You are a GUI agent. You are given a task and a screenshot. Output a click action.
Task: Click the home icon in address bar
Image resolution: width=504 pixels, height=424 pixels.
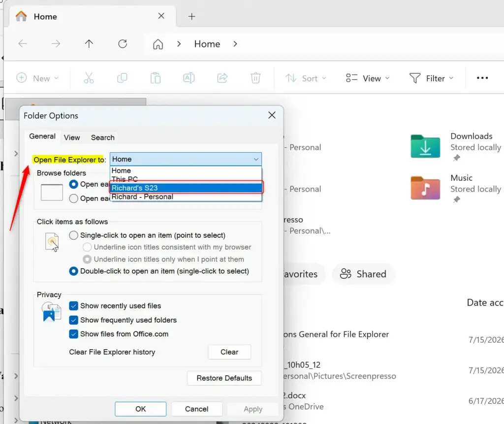158,44
